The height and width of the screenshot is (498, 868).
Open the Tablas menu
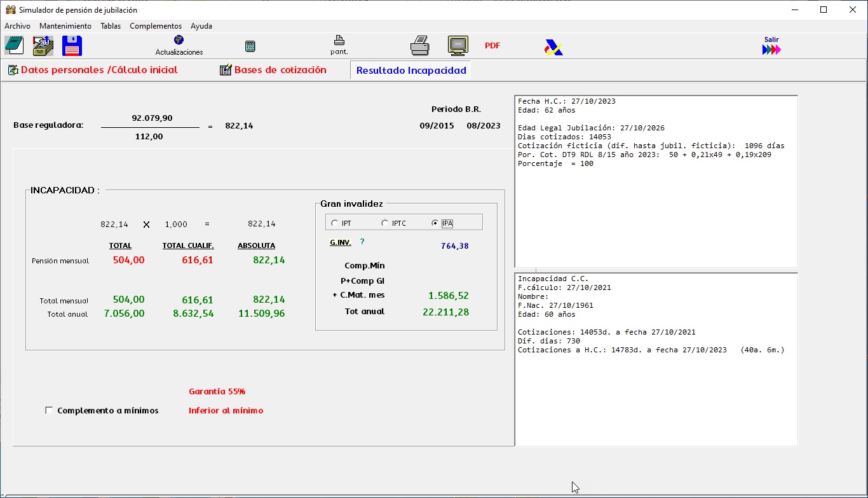click(111, 26)
